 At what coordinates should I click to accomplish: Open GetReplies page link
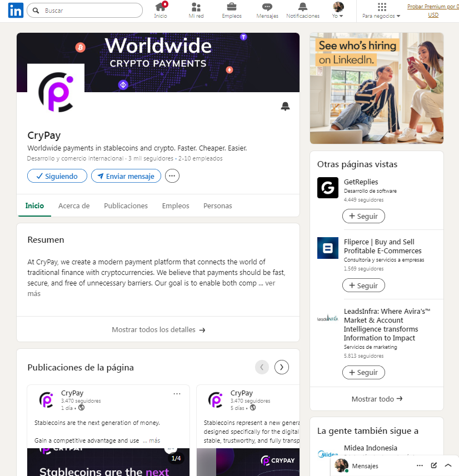click(x=361, y=182)
